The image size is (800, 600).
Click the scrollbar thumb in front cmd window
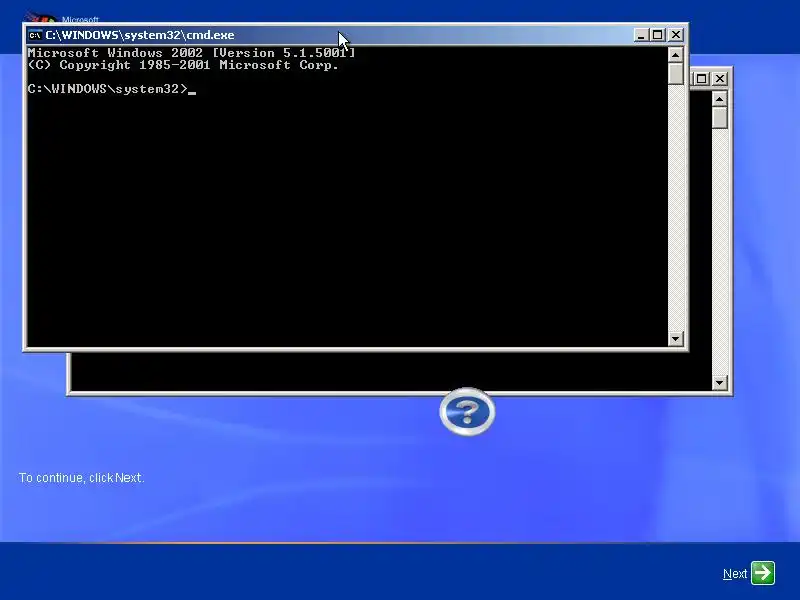pyautogui.click(x=676, y=73)
